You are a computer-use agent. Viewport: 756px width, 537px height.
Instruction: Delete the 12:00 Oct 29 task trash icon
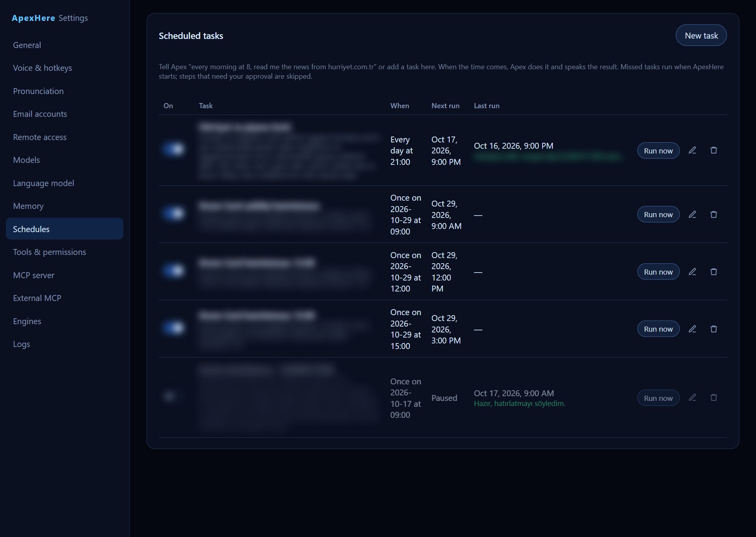tap(713, 272)
